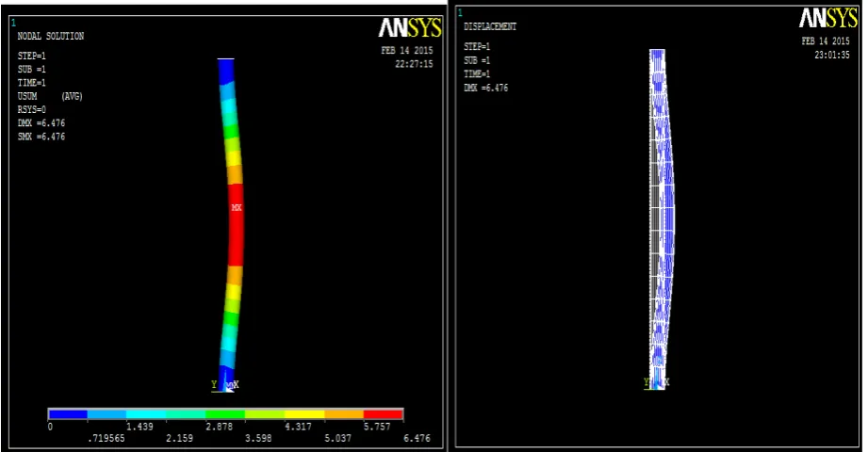Pick the green legend swatch near 2.878
The image size is (868, 452).
pos(225,413)
